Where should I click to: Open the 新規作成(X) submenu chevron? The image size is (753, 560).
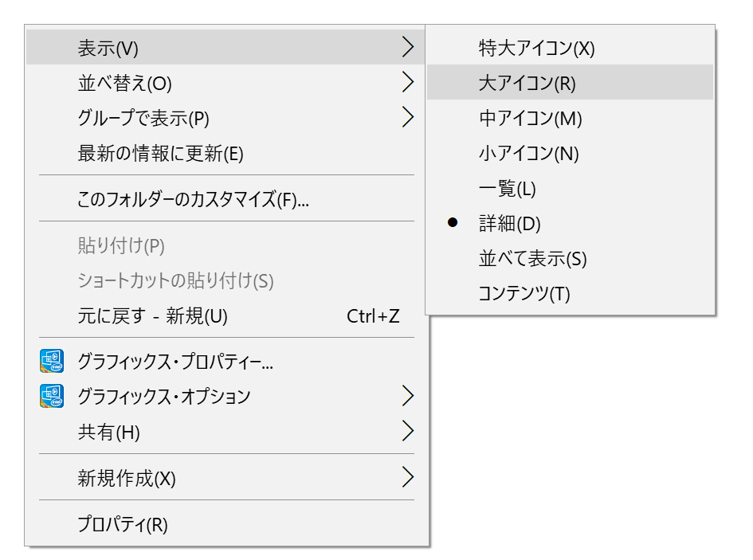click(408, 477)
